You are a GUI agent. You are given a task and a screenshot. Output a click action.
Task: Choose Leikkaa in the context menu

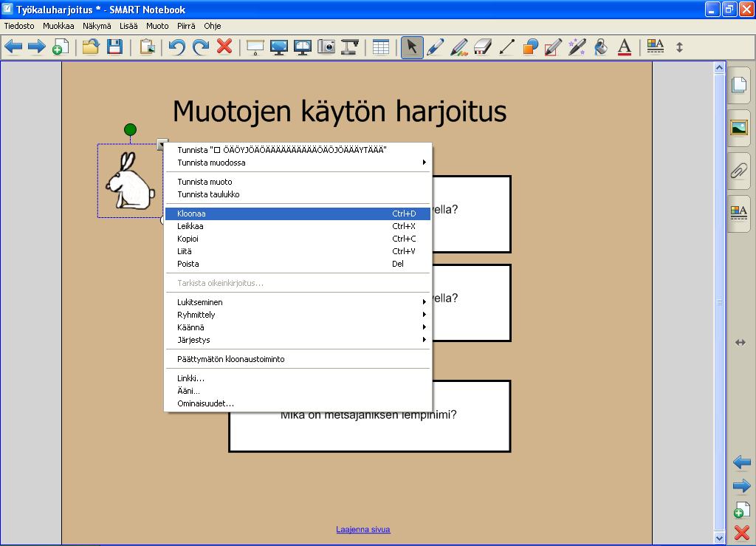click(298, 226)
